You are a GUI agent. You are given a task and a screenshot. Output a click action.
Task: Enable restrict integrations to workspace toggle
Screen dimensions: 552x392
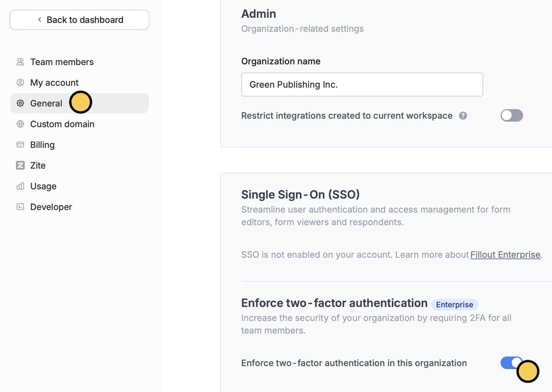(512, 115)
